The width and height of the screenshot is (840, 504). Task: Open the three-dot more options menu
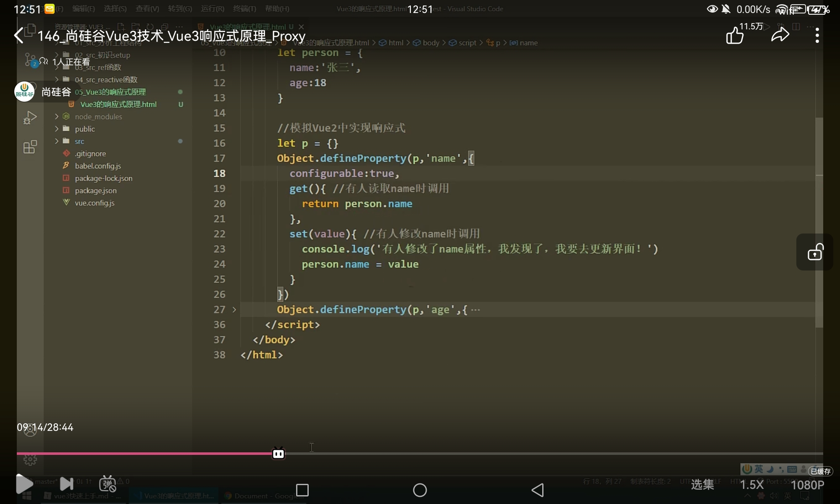pos(817,35)
